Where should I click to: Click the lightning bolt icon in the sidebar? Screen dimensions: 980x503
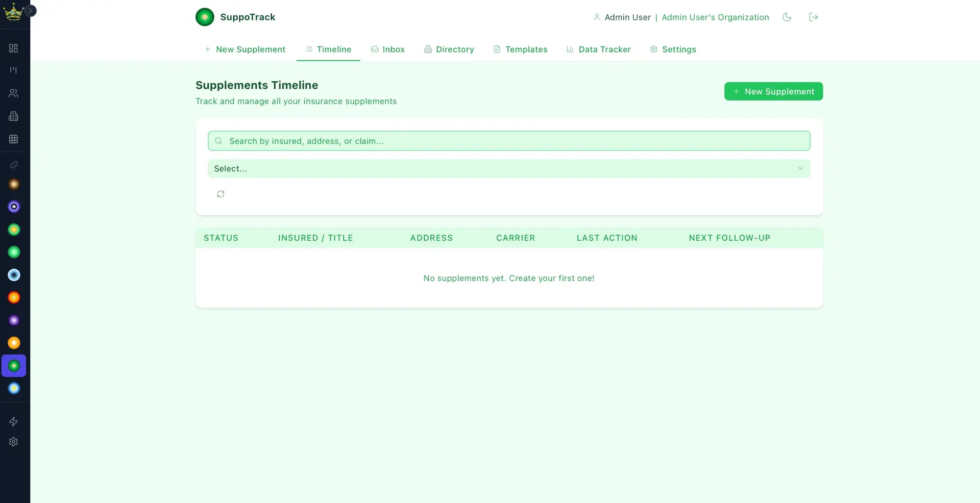coord(14,421)
